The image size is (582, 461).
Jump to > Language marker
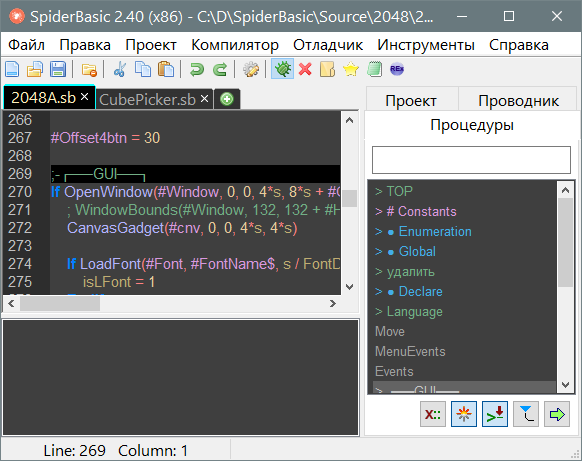pos(409,311)
